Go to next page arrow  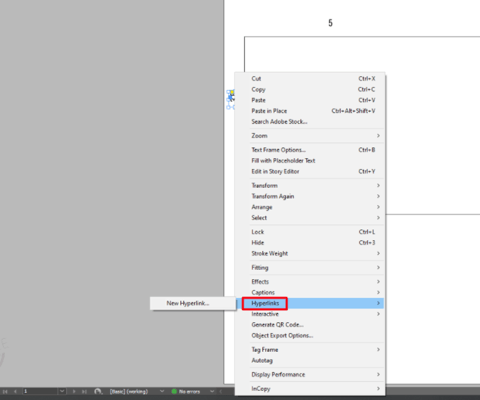[74, 391]
